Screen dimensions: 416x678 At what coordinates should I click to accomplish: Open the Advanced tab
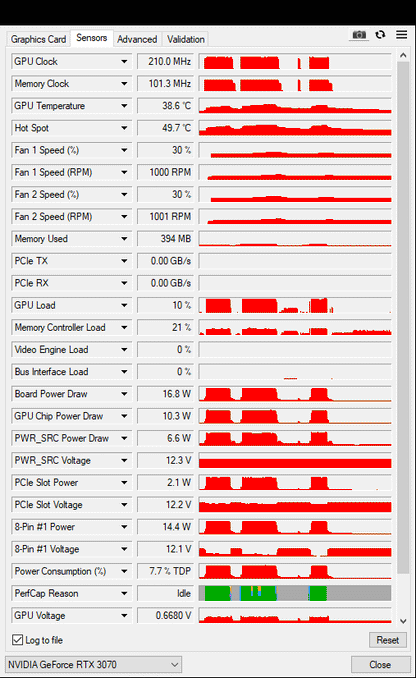click(137, 39)
